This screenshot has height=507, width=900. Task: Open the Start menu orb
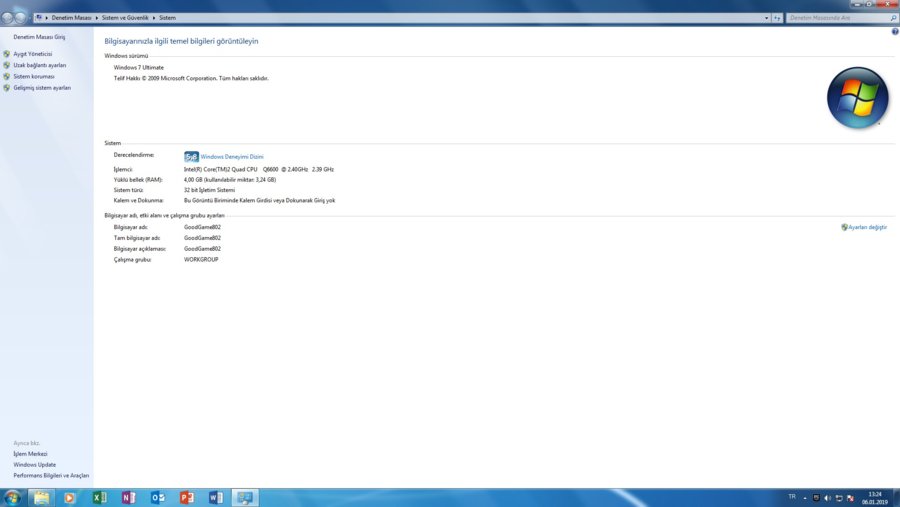[x=12, y=497]
